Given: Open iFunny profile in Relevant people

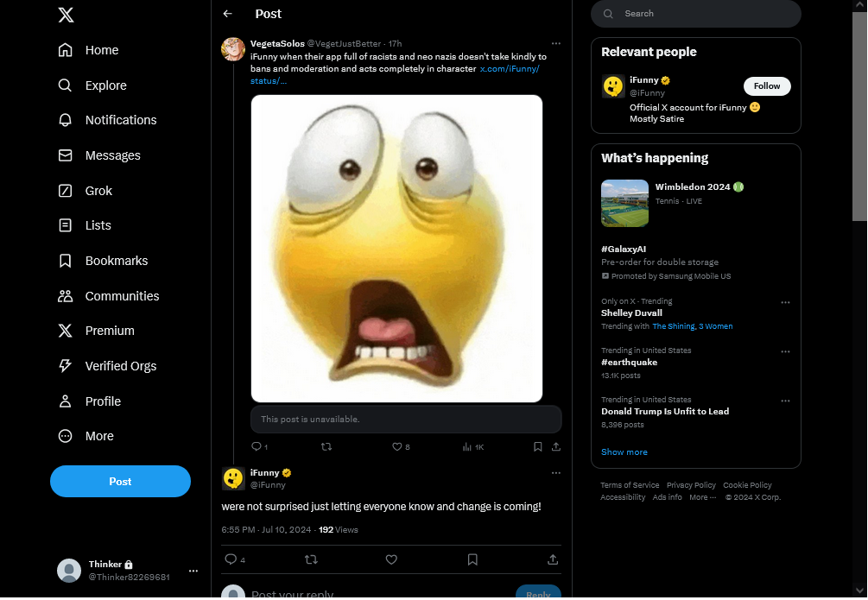Looking at the screenshot, I should 644,80.
